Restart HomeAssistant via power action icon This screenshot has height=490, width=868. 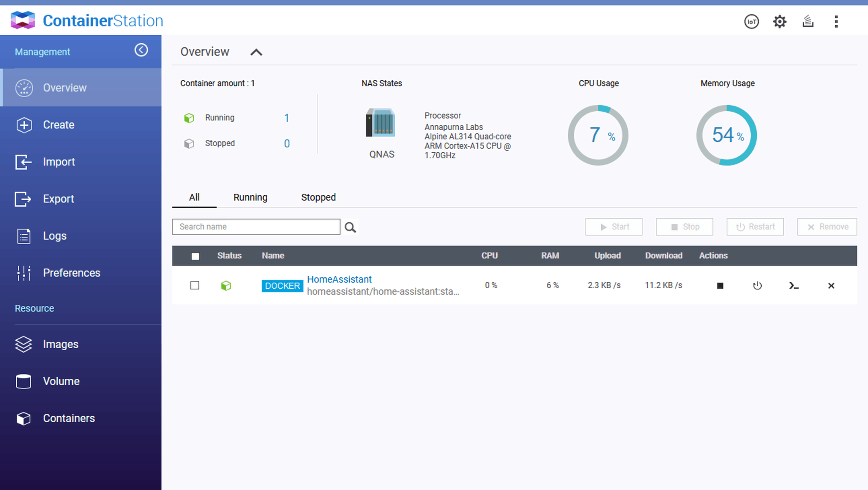pyautogui.click(x=757, y=286)
